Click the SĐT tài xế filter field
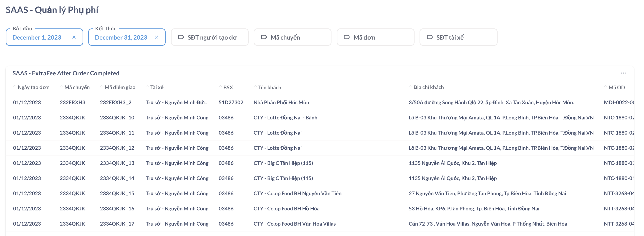The width and height of the screenshot is (644, 236). coord(458,37)
